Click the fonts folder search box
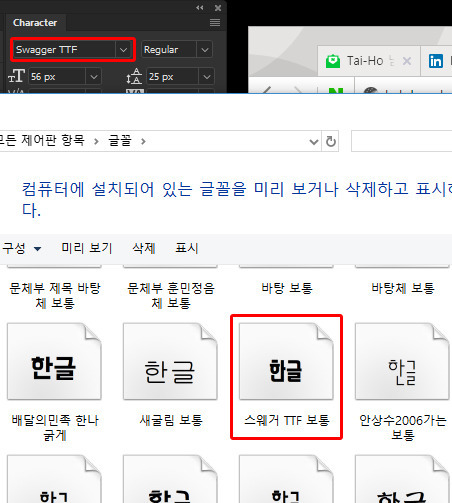 click(401, 141)
